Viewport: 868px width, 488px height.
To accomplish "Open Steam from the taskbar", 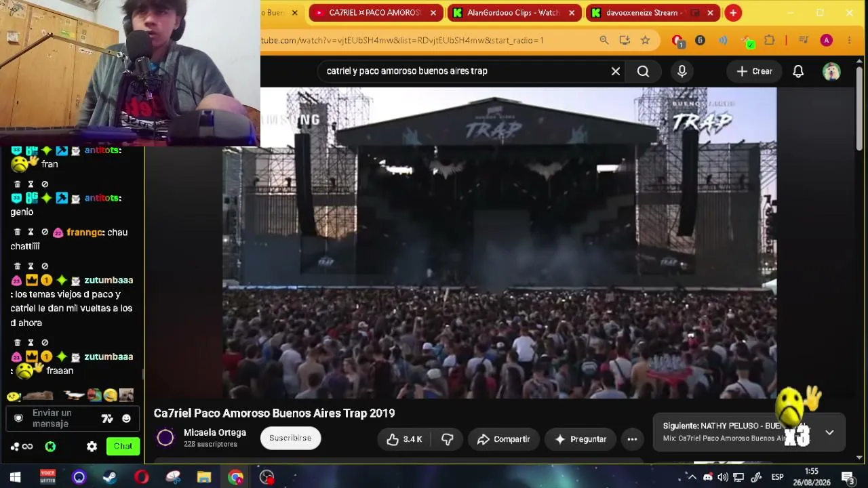I will coord(110,477).
